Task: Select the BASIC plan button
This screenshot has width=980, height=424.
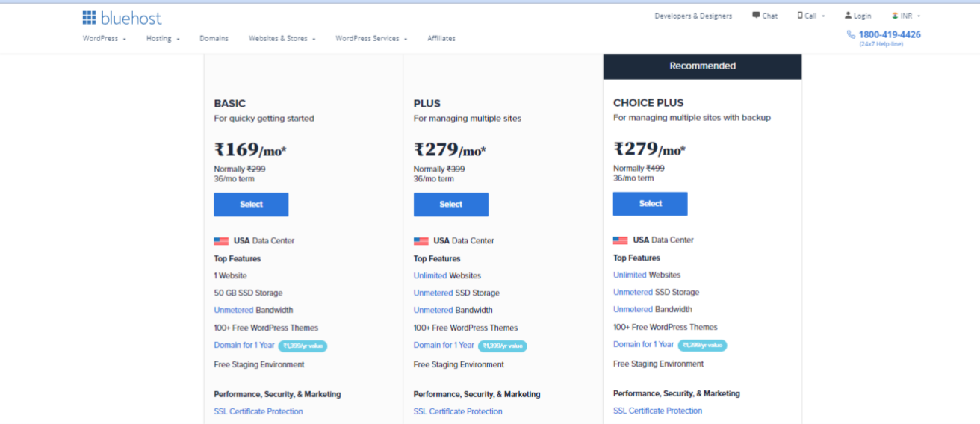Action: tap(251, 205)
